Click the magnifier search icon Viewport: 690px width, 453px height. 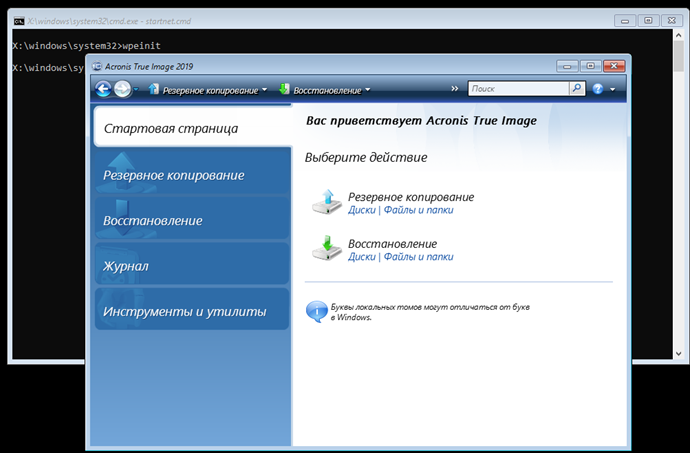tap(577, 89)
